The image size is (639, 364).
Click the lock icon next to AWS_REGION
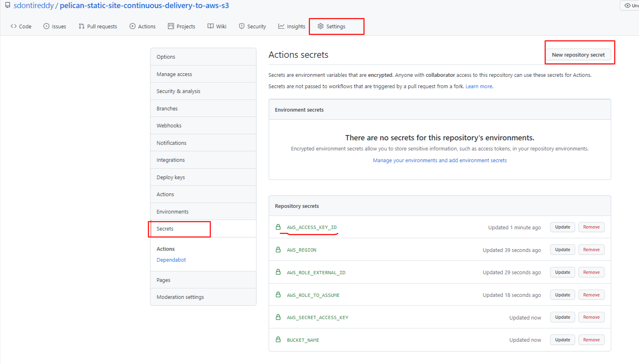(278, 250)
